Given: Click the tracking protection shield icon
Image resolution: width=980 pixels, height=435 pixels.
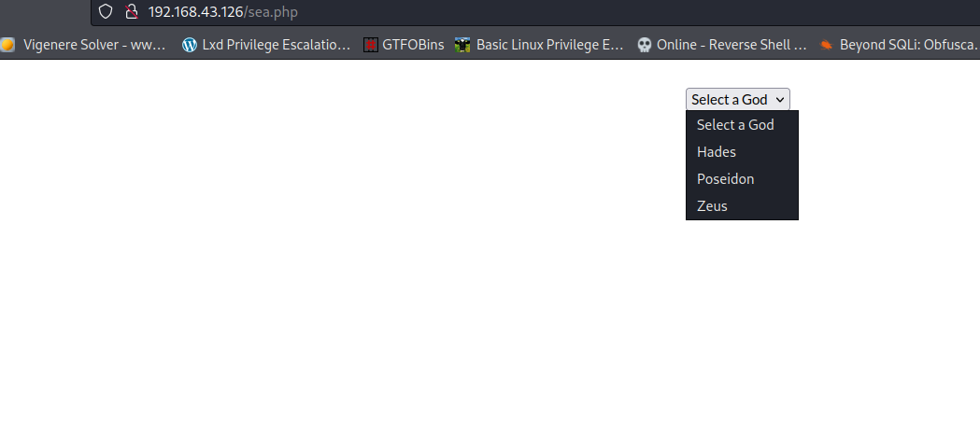Looking at the screenshot, I should 106,12.
